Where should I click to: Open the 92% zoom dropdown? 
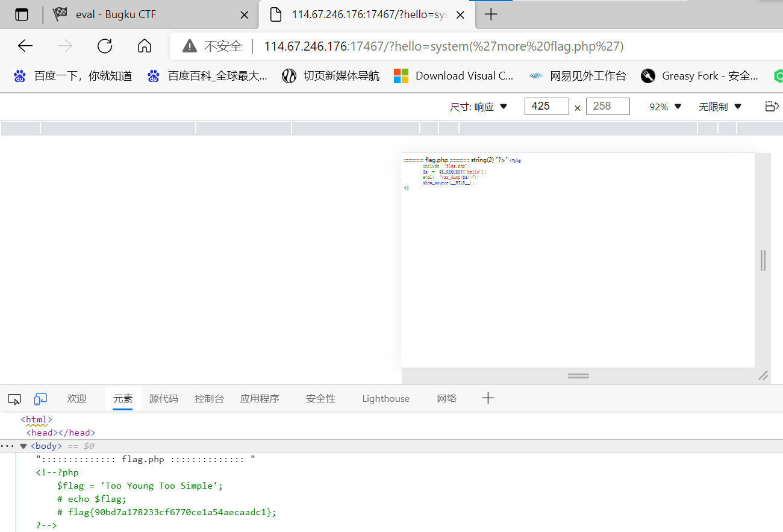665,107
